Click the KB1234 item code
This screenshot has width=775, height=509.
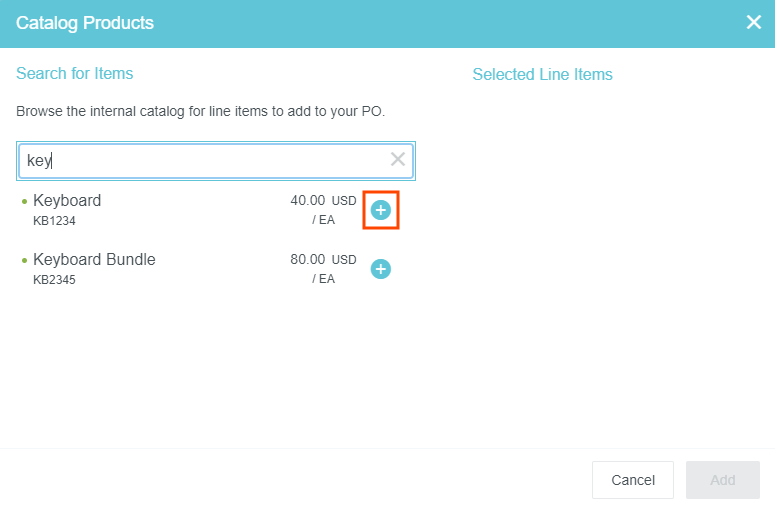click(x=54, y=220)
